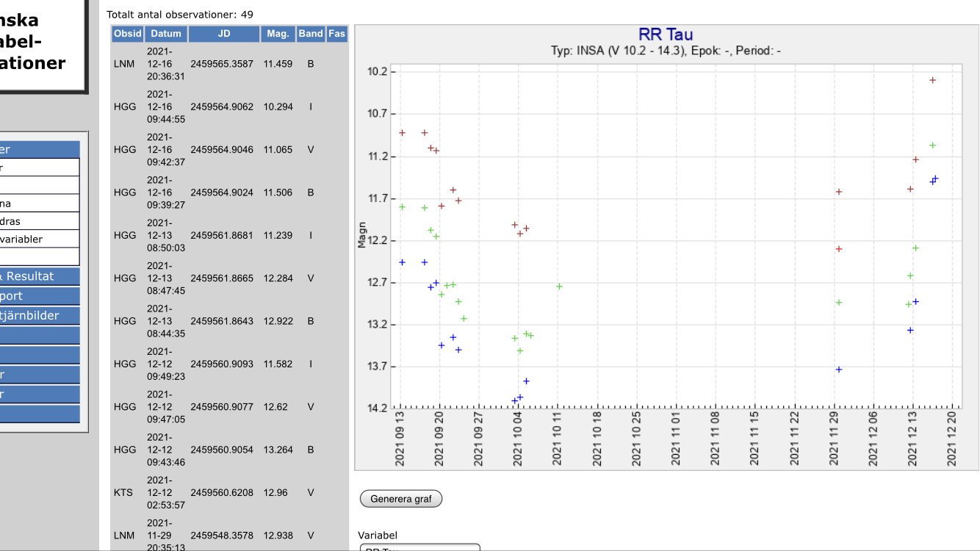This screenshot has width=980, height=551.
Task: Click the blue point at 13.7 near 2021 11 29
Action: click(x=839, y=370)
